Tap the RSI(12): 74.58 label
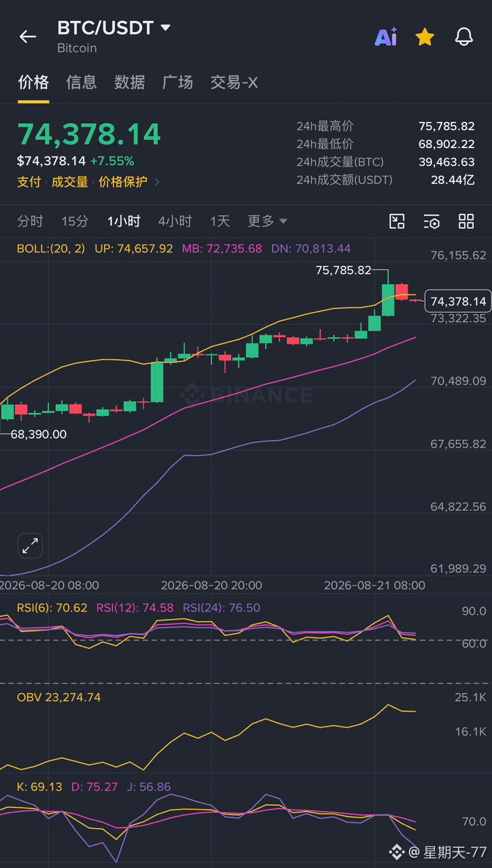The image size is (492, 868). click(135, 608)
